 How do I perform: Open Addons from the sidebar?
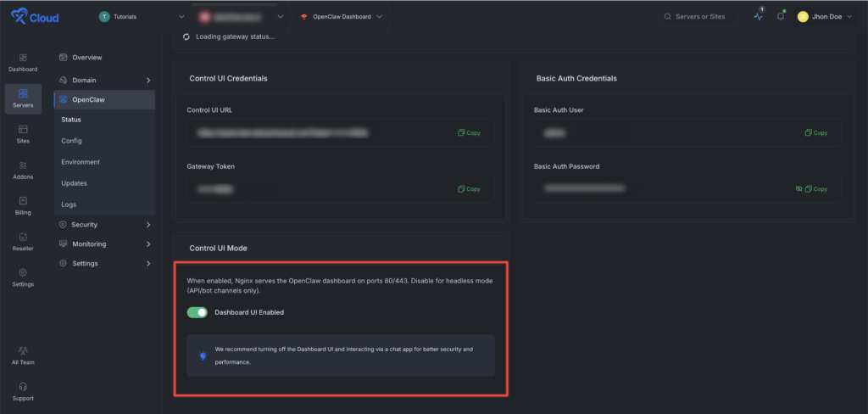point(23,170)
